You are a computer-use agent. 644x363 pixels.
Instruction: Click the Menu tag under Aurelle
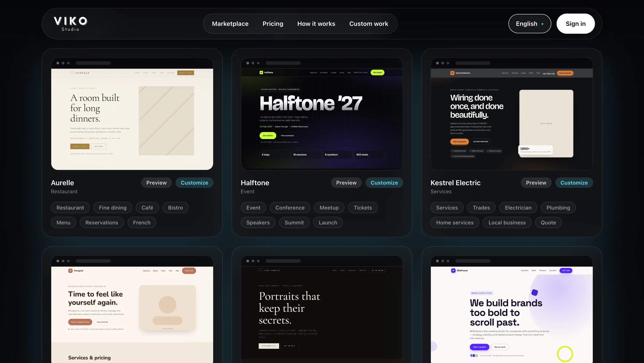pyautogui.click(x=63, y=223)
